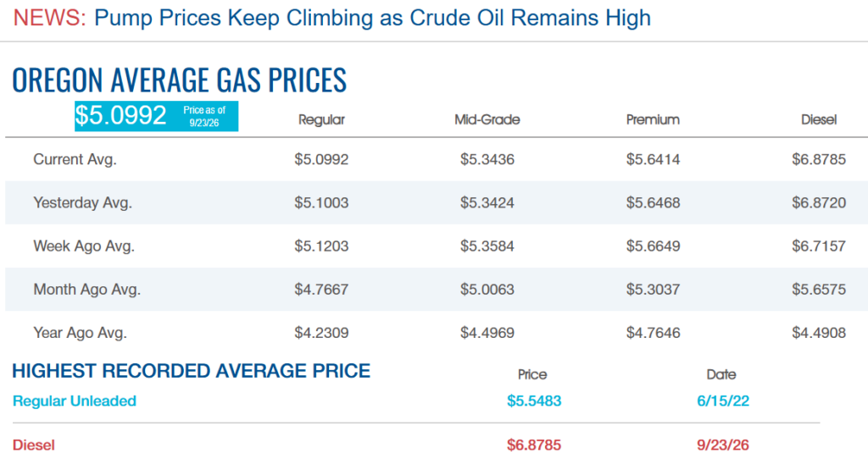Click the Year Ago regular price $4.2309

pyautogui.click(x=321, y=333)
